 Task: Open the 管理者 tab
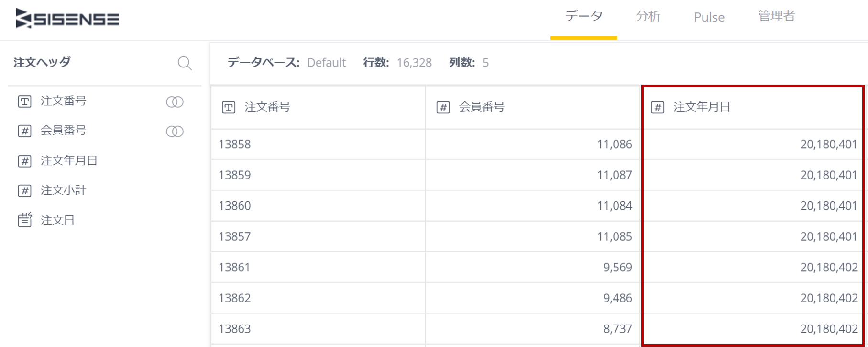776,16
